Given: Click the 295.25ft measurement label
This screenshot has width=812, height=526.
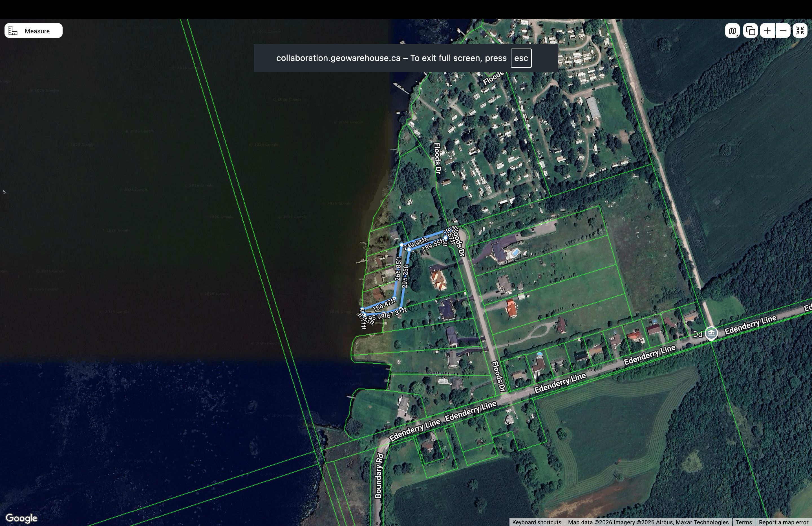Looking at the screenshot, I should (405, 276).
